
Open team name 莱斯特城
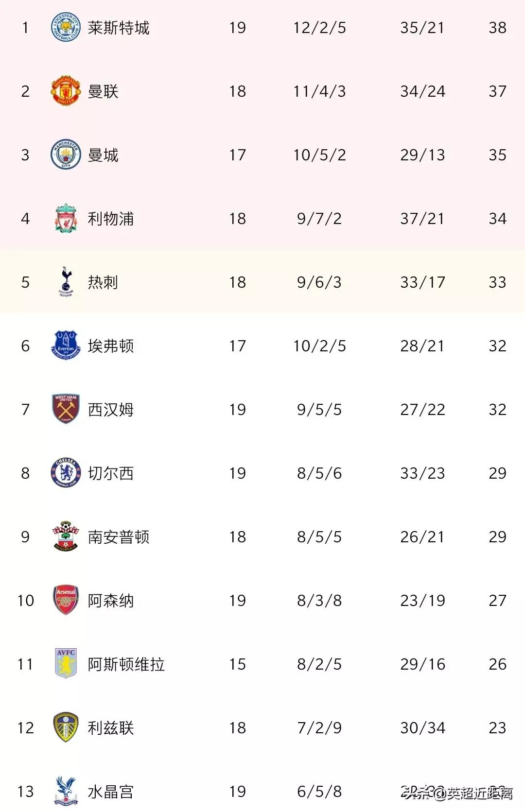tap(119, 28)
